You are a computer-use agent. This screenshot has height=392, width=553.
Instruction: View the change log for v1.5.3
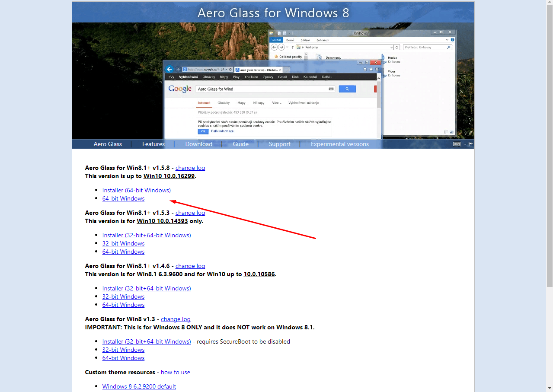tap(190, 213)
